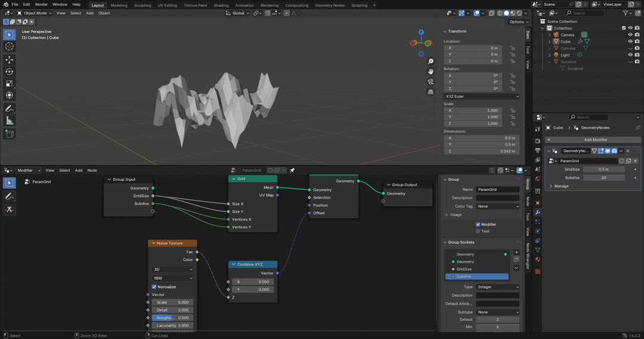Adjust the Roughness slider in Noise Texture
644x339 pixels.
[172, 318]
